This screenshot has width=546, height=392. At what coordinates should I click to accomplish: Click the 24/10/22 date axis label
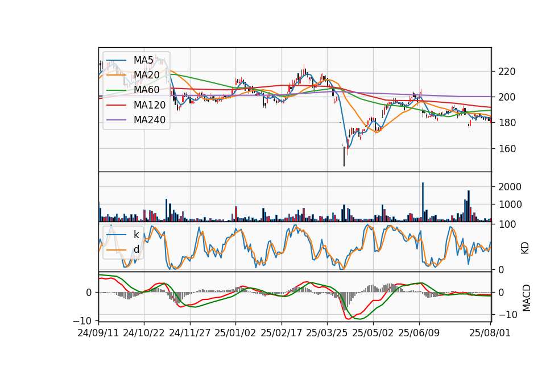[x=144, y=333]
